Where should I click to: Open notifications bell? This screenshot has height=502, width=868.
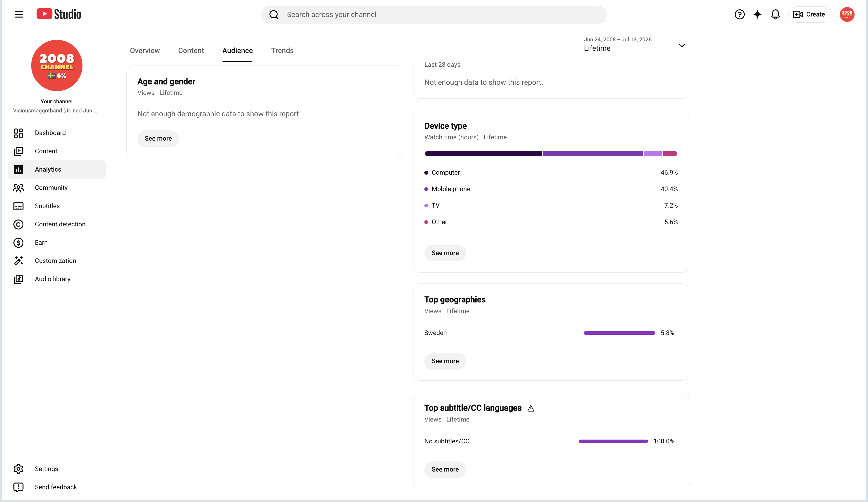pyautogui.click(x=775, y=14)
